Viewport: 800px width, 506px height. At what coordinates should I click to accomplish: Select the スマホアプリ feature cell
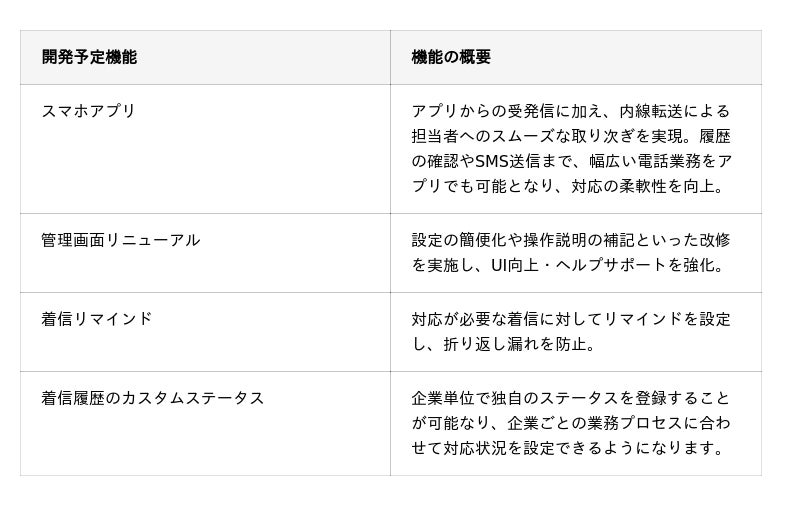(88, 111)
